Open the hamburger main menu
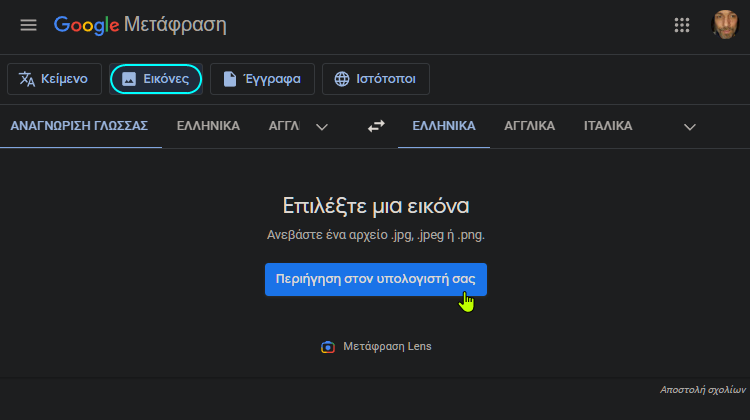Viewport: 750px width, 420px height. (28, 25)
